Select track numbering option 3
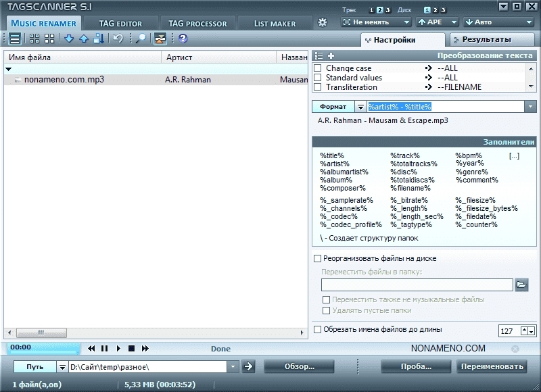Screen dimensions: 541x392 point(387,10)
